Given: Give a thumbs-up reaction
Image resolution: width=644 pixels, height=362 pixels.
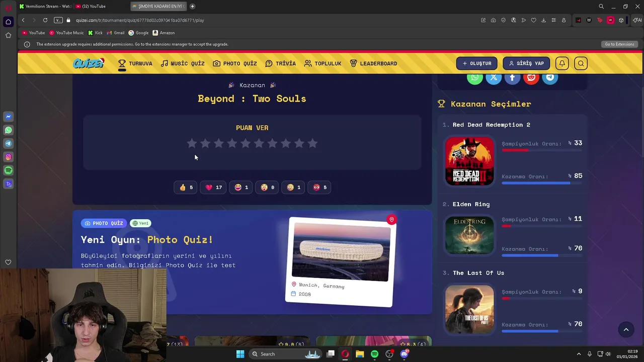Looking at the screenshot, I should [x=186, y=187].
